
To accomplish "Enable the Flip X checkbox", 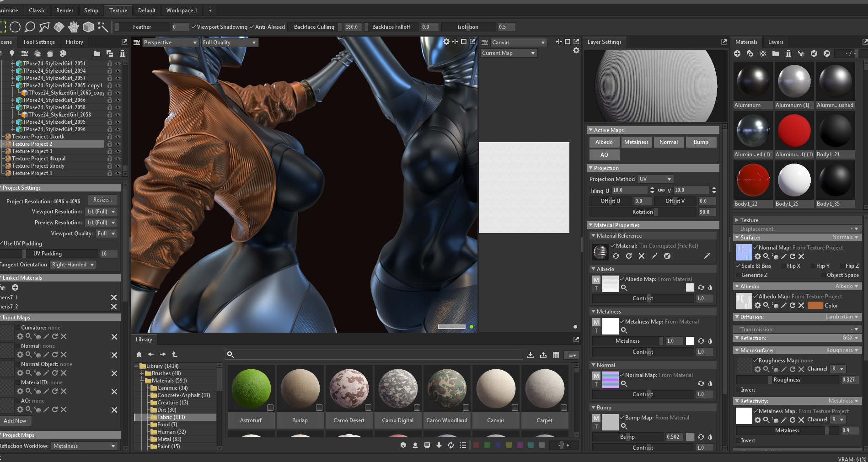I will [x=784, y=266].
